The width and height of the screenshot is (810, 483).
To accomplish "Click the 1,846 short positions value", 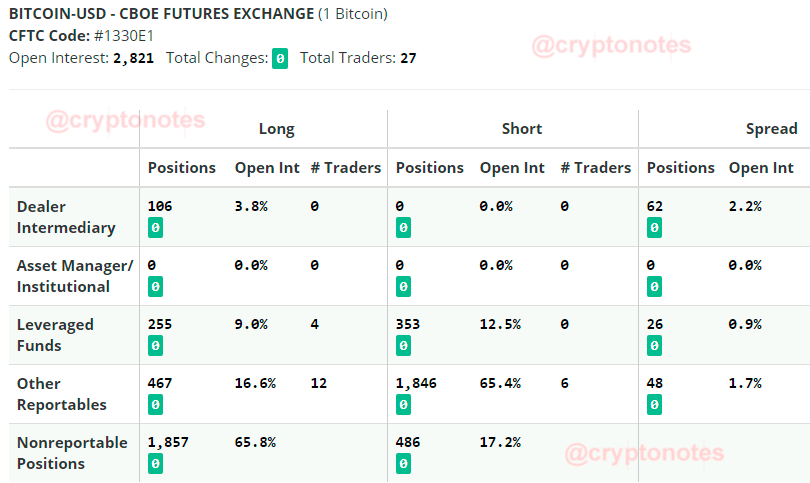I will click(416, 383).
